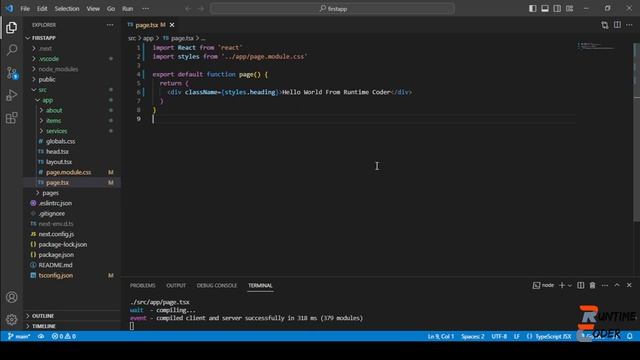The width and height of the screenshot is (640, 360).
Task: Show errors and warnings count
Action: tap(64, 336)
